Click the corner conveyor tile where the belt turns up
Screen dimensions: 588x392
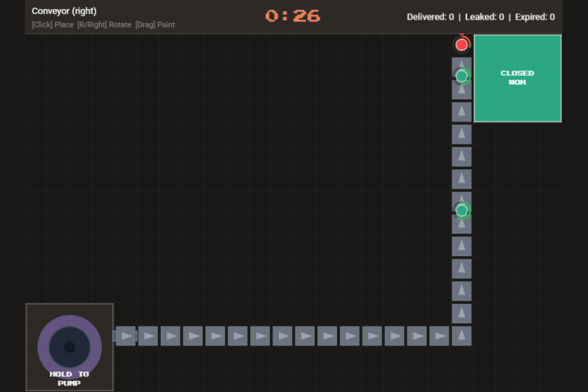click(461, 336)
